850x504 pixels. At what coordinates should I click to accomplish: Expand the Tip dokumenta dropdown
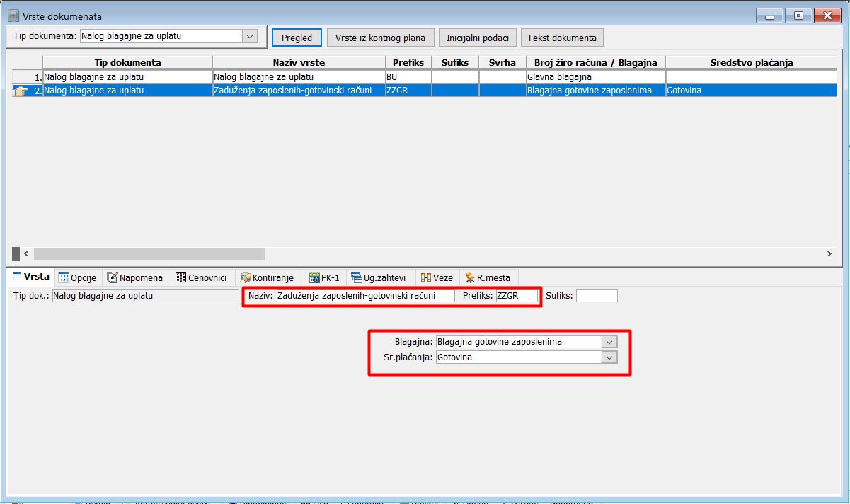point(249,36)
